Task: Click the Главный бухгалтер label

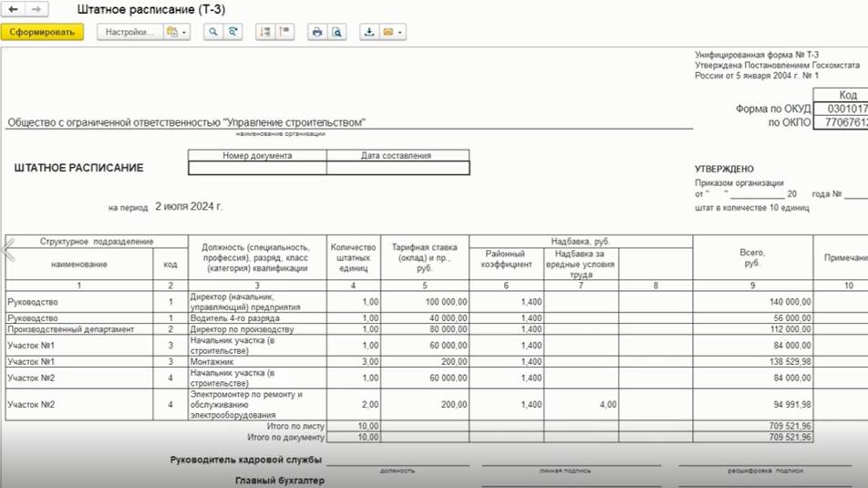Action: click(x=280, y=480)
